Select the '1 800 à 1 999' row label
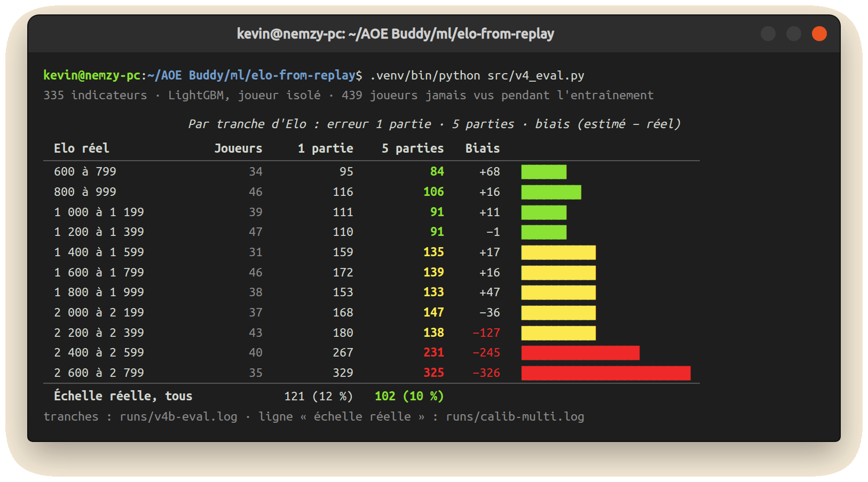 [x=99, y=292]
